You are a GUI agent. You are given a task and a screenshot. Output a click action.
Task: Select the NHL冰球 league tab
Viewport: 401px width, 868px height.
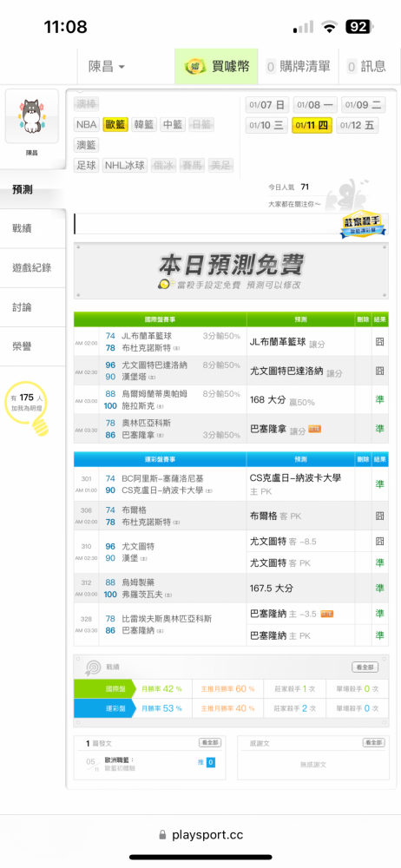click(x=125, y=165)
